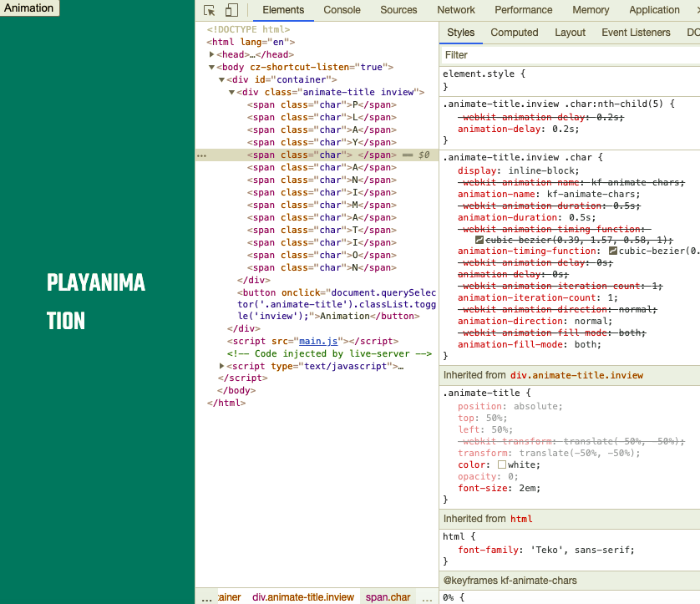Select the button onclick element row
The image size is (700, 604).
337,304
